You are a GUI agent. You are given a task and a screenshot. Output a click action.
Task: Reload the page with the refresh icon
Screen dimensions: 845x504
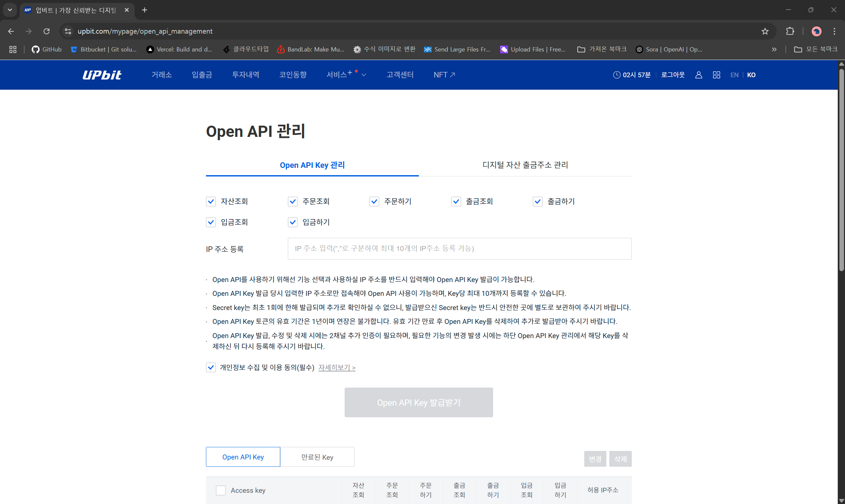47,31
